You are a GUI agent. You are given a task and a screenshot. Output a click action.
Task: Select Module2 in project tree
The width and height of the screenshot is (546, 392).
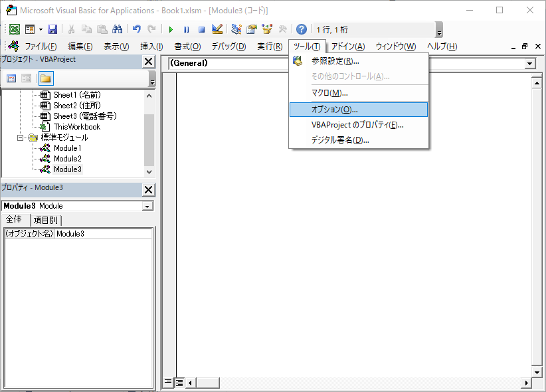pyautogui.click(x=68, y=159)
